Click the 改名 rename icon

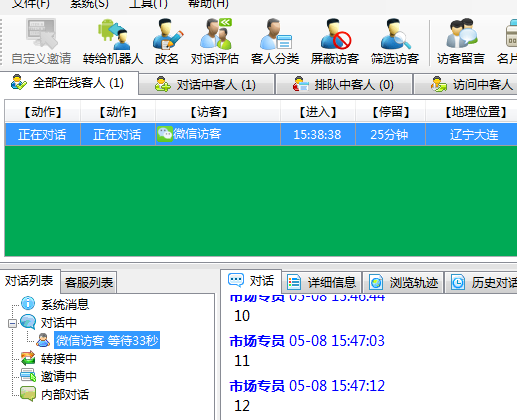tap(167, 42)
